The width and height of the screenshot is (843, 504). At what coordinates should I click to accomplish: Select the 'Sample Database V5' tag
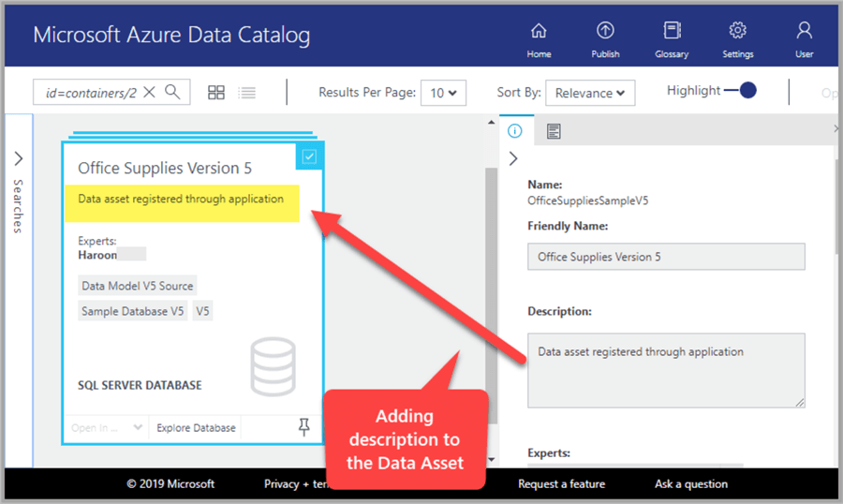pyautogui.click(x=132, y=311)
